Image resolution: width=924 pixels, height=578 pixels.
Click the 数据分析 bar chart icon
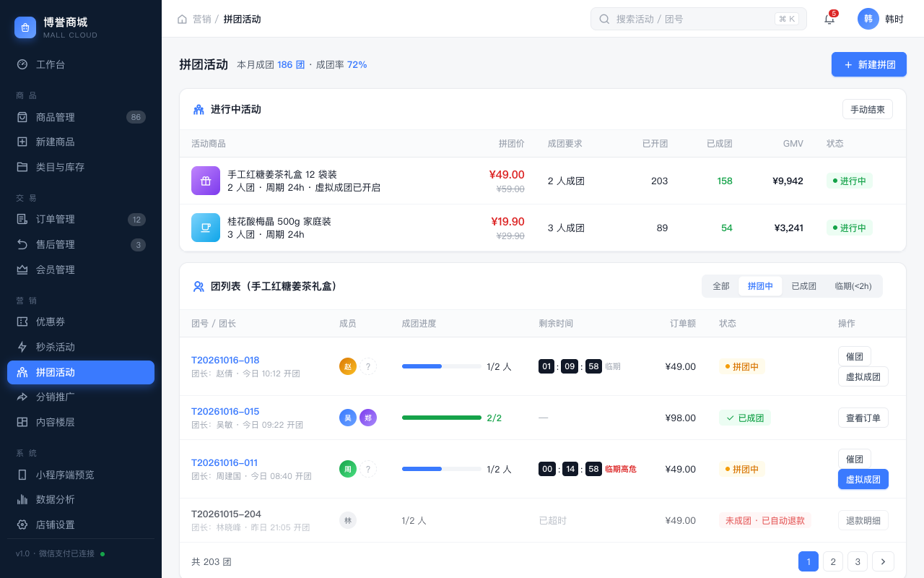click(x=22, y=499)
